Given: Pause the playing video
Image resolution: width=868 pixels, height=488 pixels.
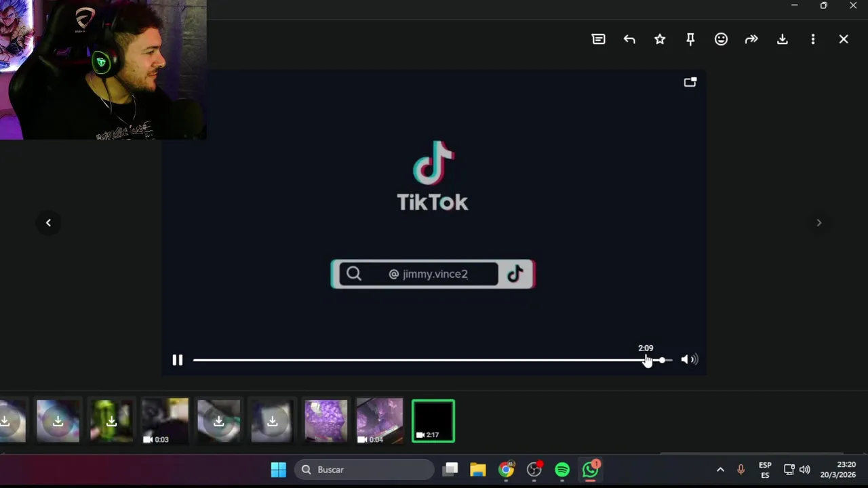Looking at the screenshot, I should point(177,360).
